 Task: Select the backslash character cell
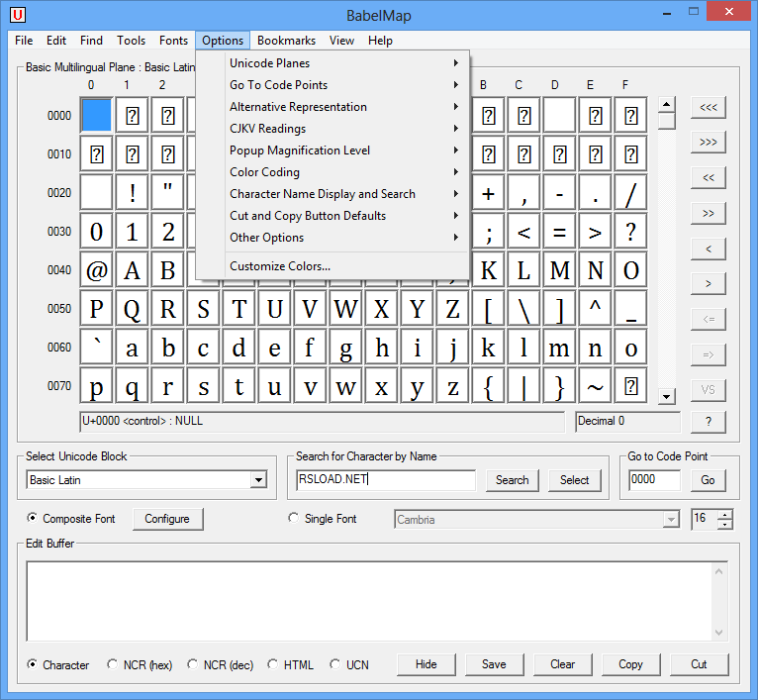pos(524,309)
